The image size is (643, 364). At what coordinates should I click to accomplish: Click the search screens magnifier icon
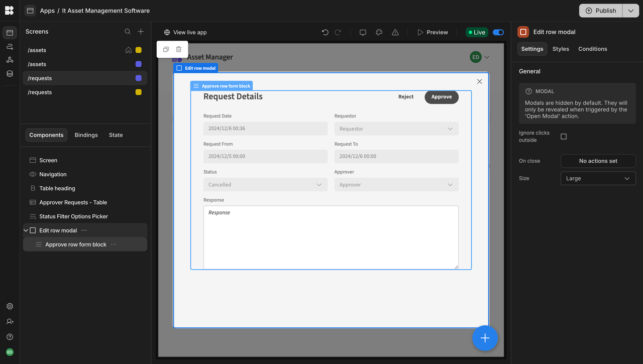(128, 32)
